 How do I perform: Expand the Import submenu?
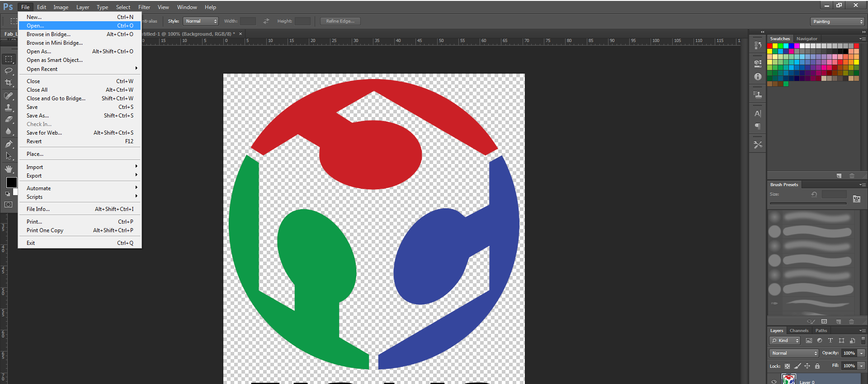pos(80,167)
